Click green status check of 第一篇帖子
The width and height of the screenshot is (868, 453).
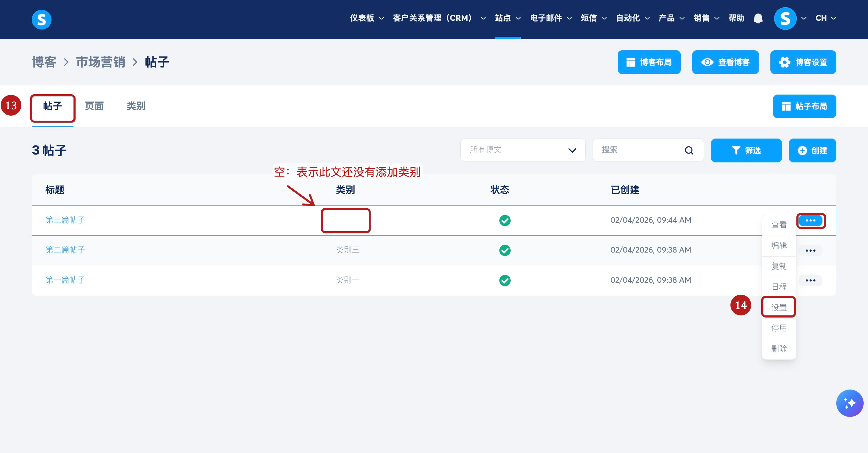[x=504, y=281]
